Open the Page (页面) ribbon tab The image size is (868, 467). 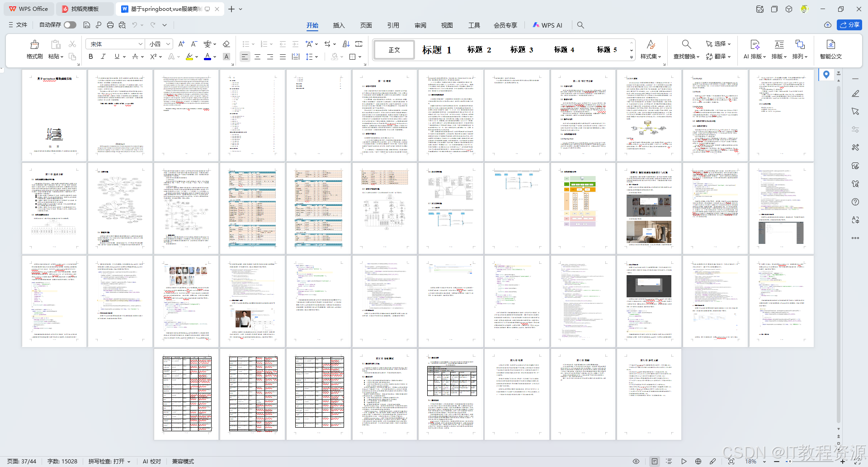[x=366, y=25]
